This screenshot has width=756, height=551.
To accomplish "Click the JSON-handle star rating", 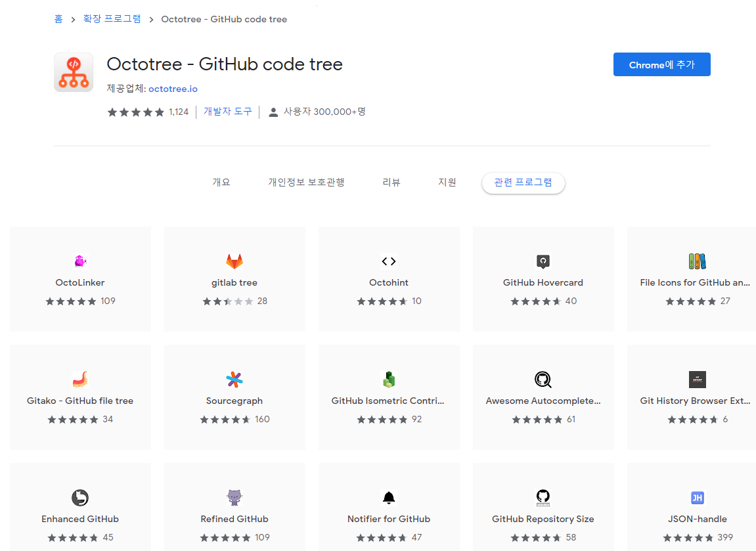I will 688,537.
